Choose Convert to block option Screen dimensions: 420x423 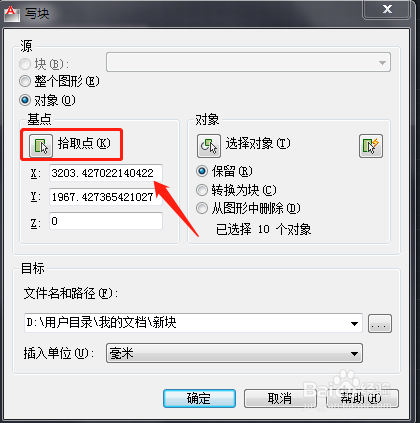coord(202,190)
